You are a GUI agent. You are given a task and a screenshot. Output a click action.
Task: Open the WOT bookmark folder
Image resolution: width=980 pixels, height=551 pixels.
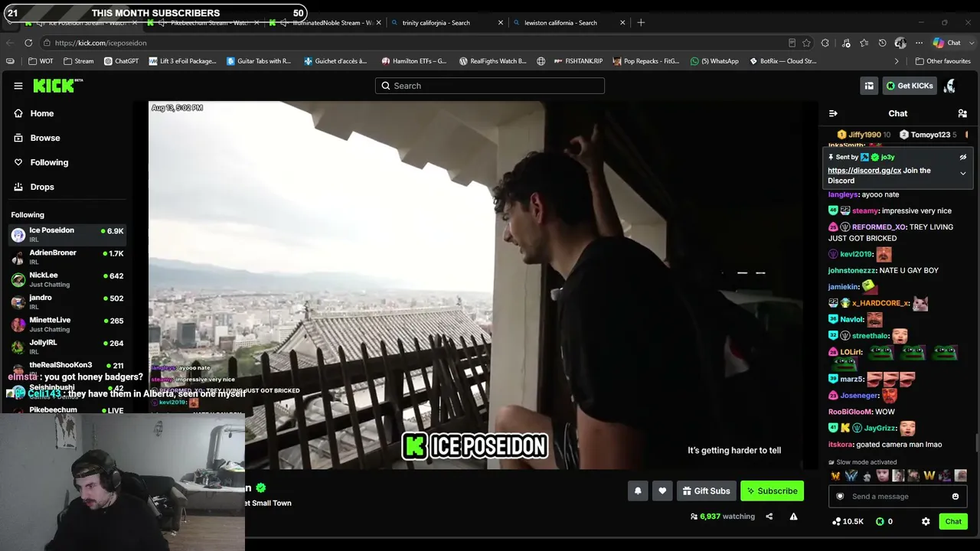41,61
